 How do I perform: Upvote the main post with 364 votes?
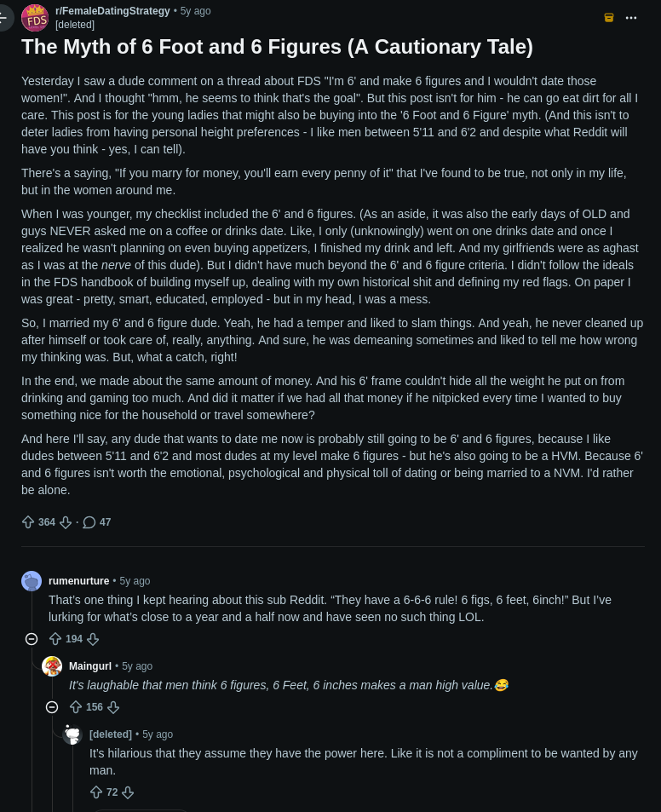pyautogui.click(x=28, y=522)
